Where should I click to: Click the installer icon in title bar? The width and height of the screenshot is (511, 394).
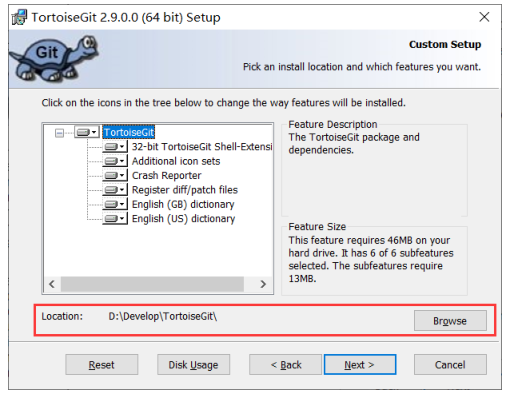[x=19, y=17]
